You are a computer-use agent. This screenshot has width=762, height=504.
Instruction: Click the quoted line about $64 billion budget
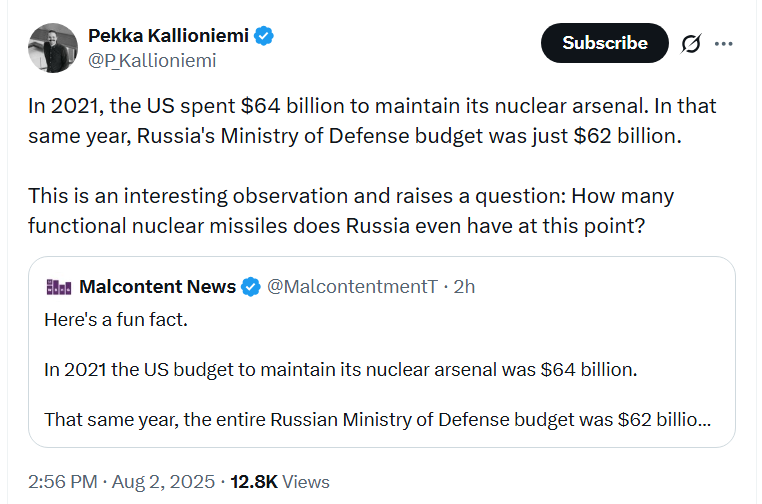(341, 370)
